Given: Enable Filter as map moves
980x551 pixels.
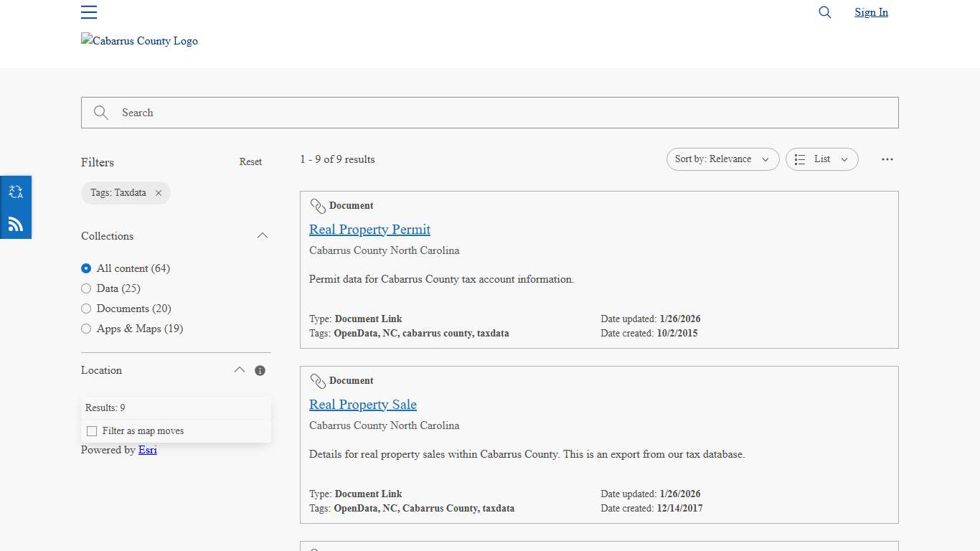Looking at the screenshot, I should pyautogui.click(x=92, y=430).
